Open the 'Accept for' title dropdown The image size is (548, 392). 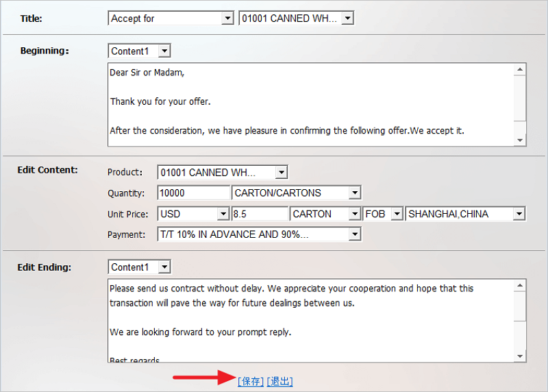[171, 19]
